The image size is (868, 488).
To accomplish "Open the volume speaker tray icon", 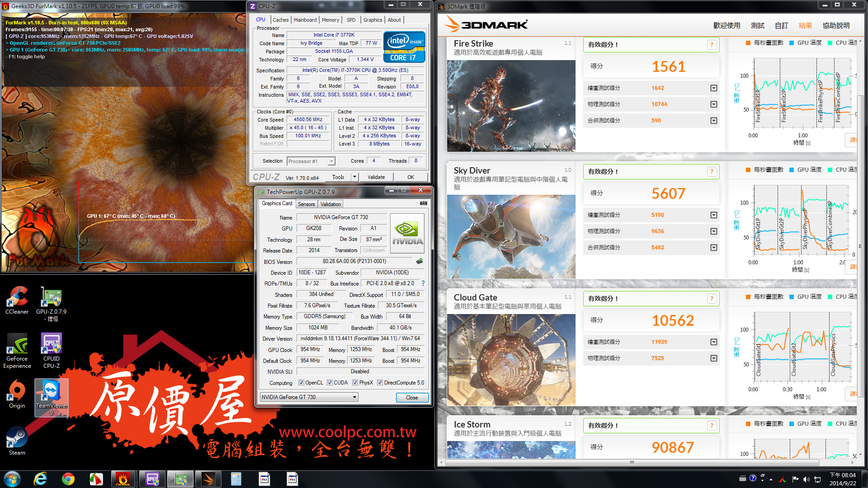I will tap(806, 479).
